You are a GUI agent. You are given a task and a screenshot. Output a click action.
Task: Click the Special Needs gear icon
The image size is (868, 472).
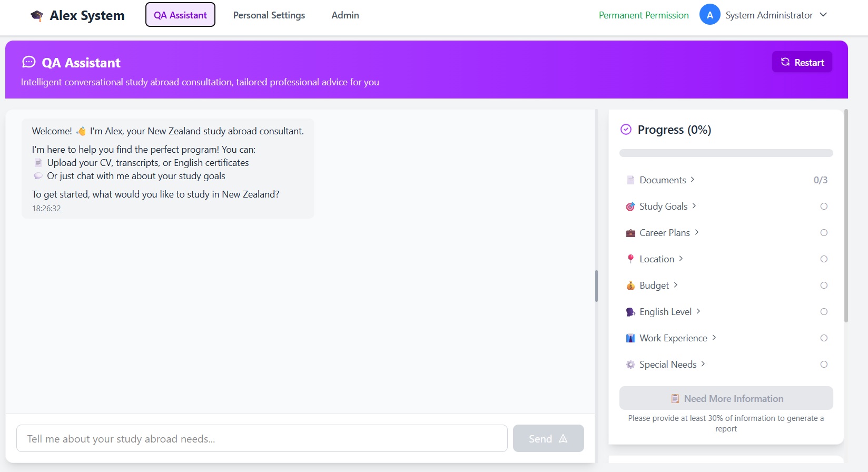(630, 365)
